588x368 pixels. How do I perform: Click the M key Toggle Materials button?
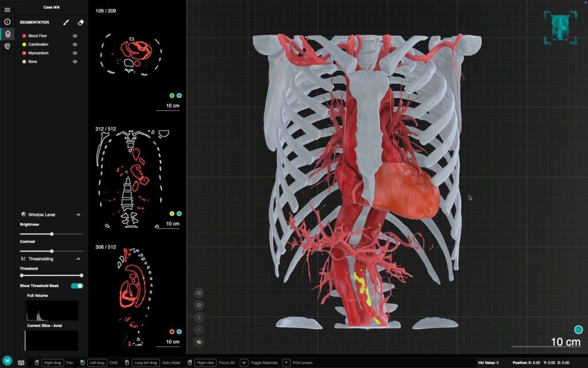click(x=243, y=363)
